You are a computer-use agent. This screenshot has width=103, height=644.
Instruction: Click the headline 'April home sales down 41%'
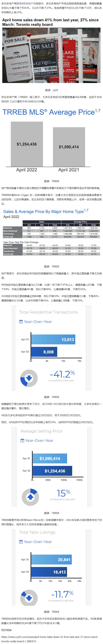50,22
